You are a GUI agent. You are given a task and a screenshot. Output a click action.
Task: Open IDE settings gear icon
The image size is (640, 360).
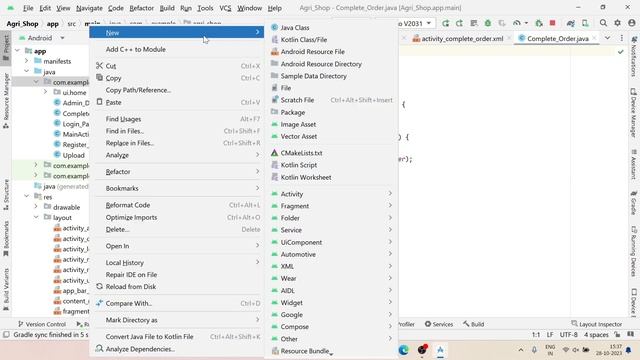pos(617,23)
